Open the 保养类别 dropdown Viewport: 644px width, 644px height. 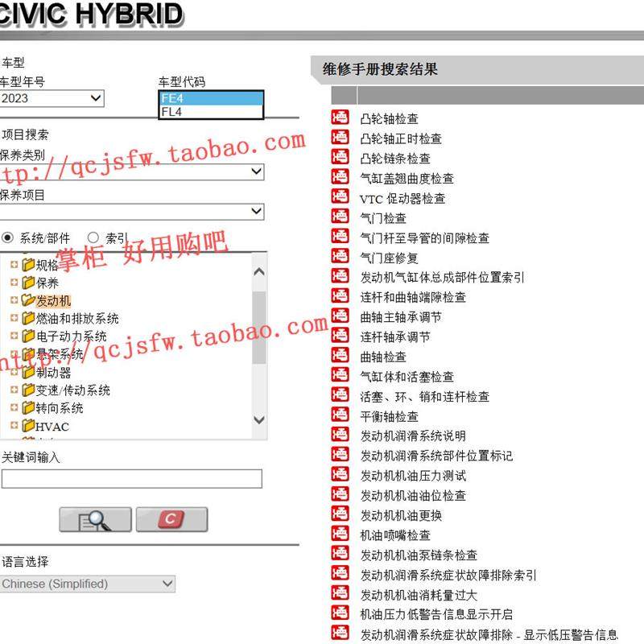(x=256, y=172)
